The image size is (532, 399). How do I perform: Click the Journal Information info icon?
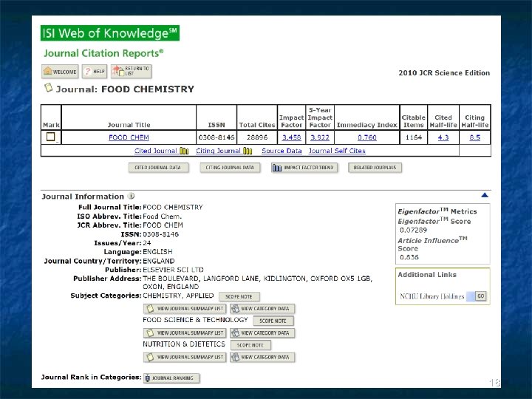131,196
